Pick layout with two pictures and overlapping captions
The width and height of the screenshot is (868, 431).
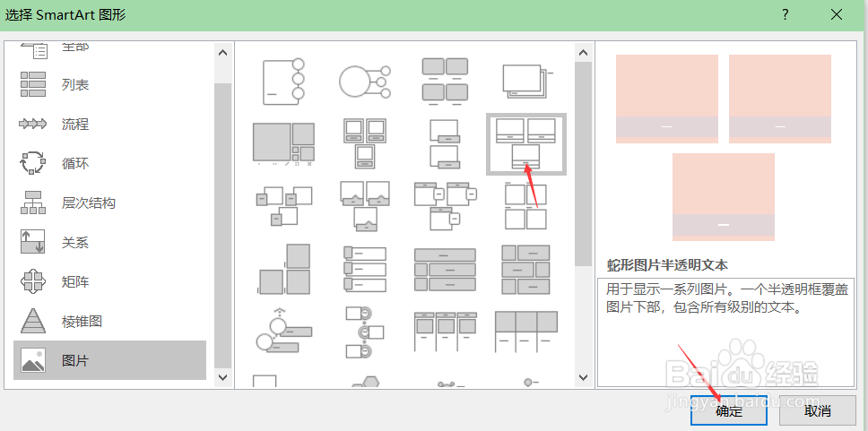(x=445, y=144)
